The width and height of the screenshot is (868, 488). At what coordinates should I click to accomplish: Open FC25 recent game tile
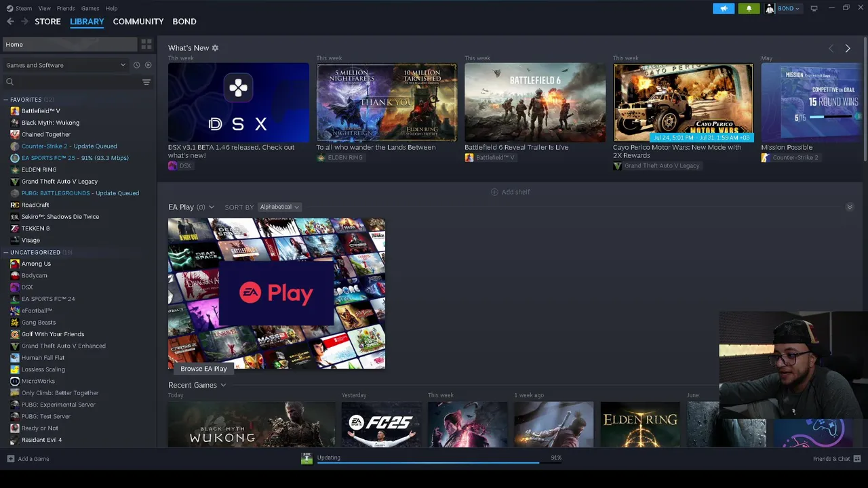[x=381, y=425]
